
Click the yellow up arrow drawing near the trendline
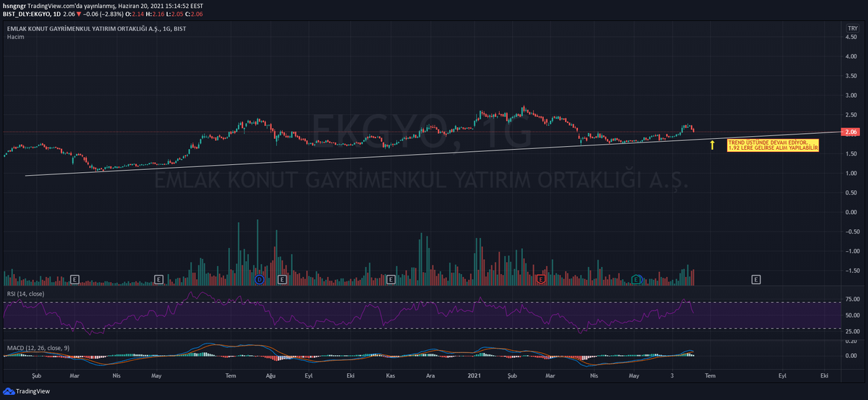click(x=712, y=145)
